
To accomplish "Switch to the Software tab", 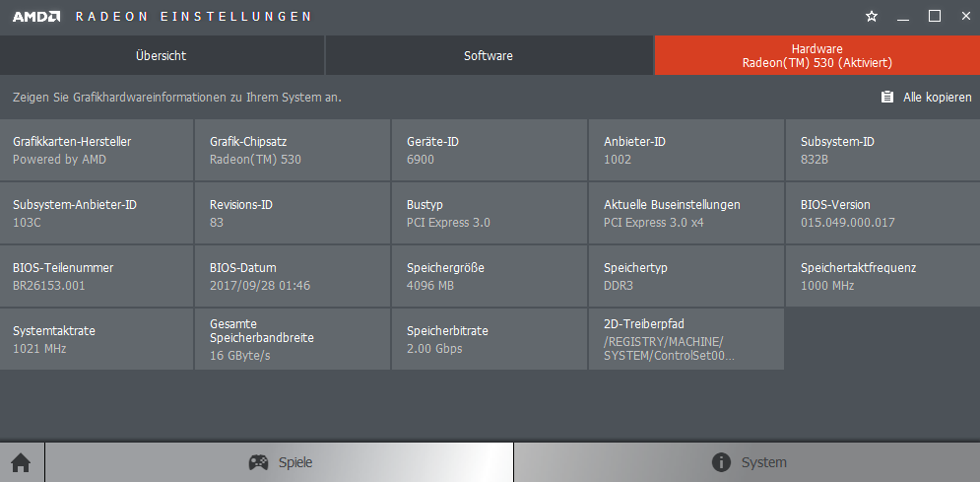I will click(x=489, y=55).
